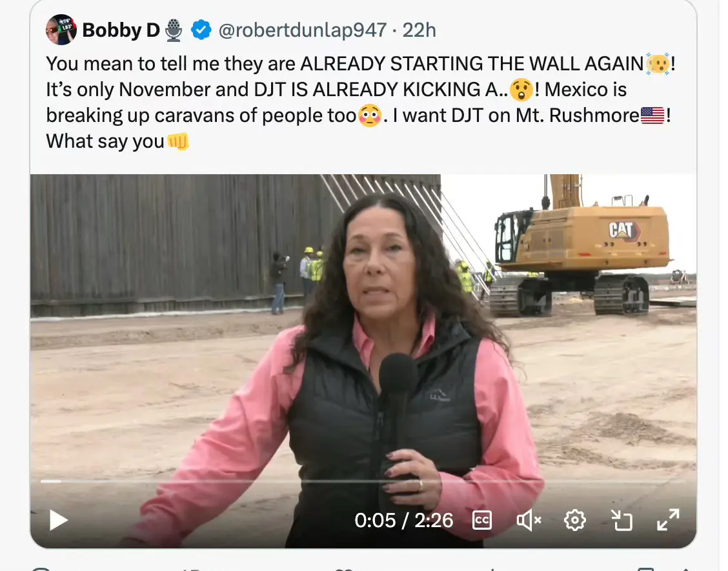
Task: Click the flushed-face emoji after 'people too'
Action: pyautogui.click(x=370, y=115)
